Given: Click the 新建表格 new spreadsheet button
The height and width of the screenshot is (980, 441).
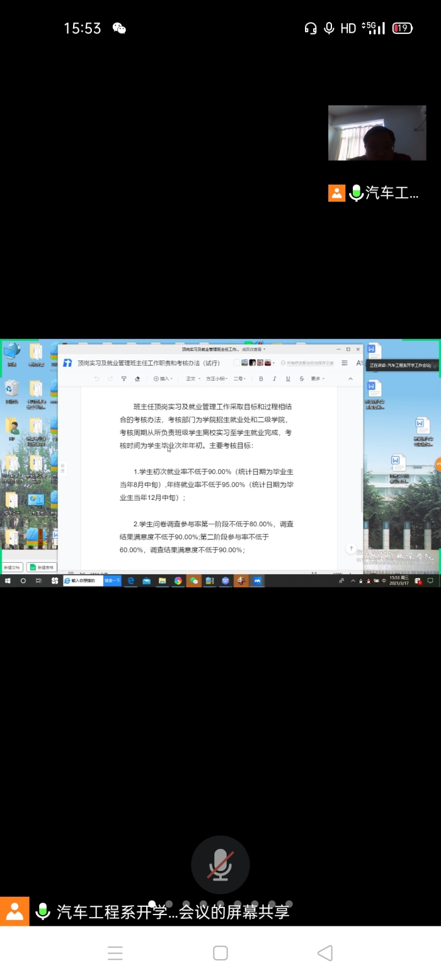Looking at the screenshot, I should pos(42,567).
